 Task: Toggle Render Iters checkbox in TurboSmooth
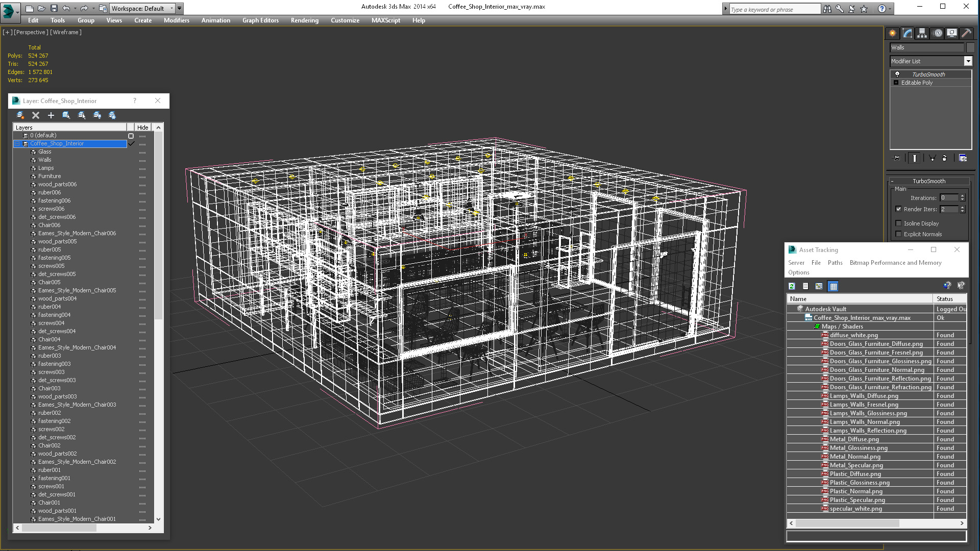898,209
